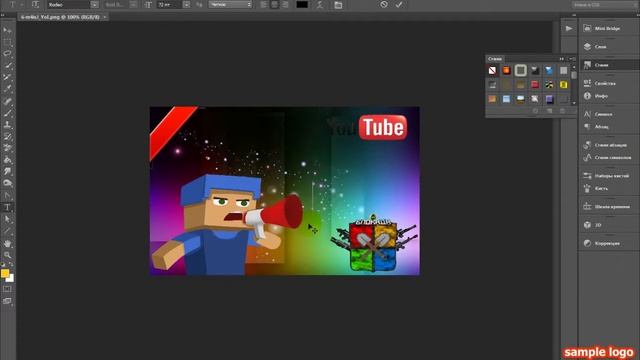Screen dimensions: 640x360
Task: Open the font style dropdown
Action: click(133, 4)
